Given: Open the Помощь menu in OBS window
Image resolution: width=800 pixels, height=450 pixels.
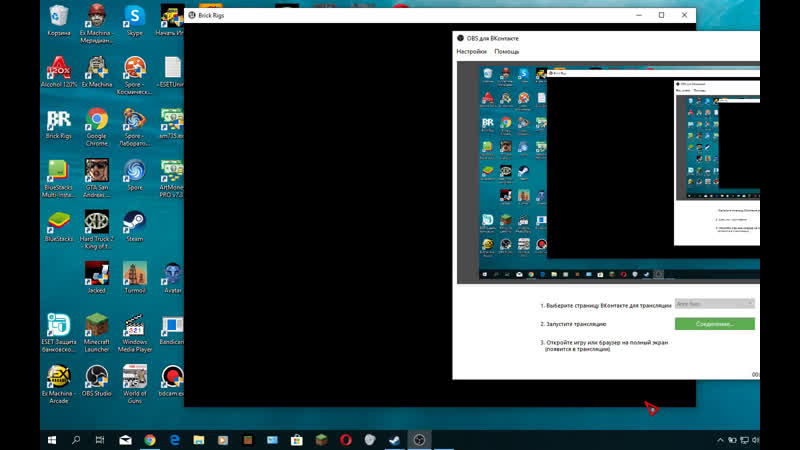Looking at the screenshot, I should (507, 52).
